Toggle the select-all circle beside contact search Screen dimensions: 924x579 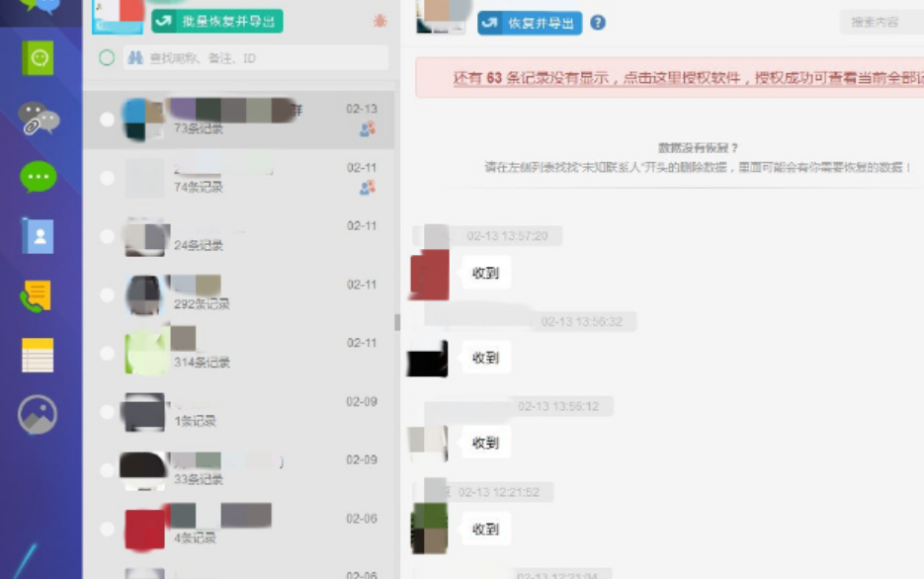107,58
